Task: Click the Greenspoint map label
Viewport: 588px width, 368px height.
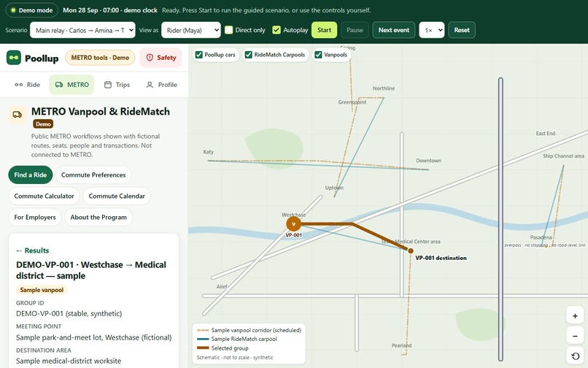Action: coord(352,102)
